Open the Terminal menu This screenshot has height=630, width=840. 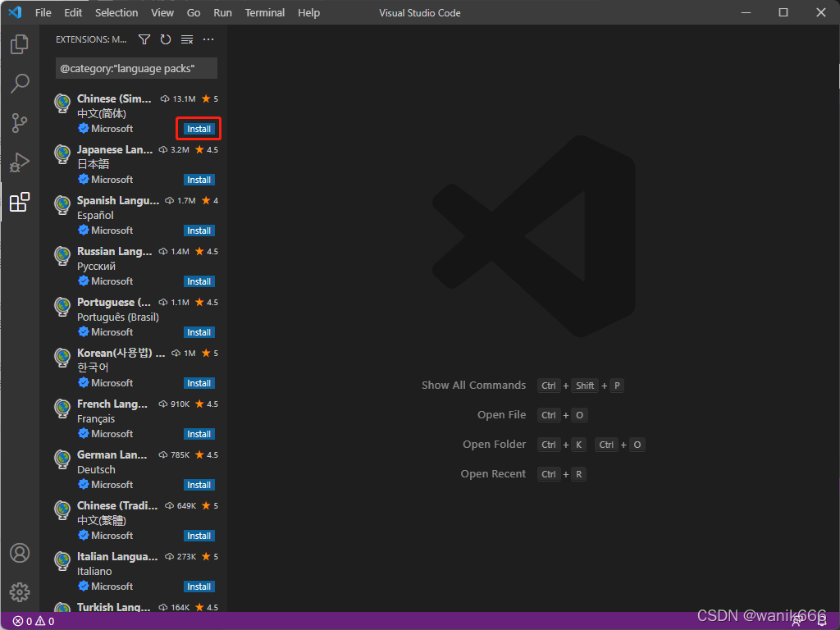point(265,13)
